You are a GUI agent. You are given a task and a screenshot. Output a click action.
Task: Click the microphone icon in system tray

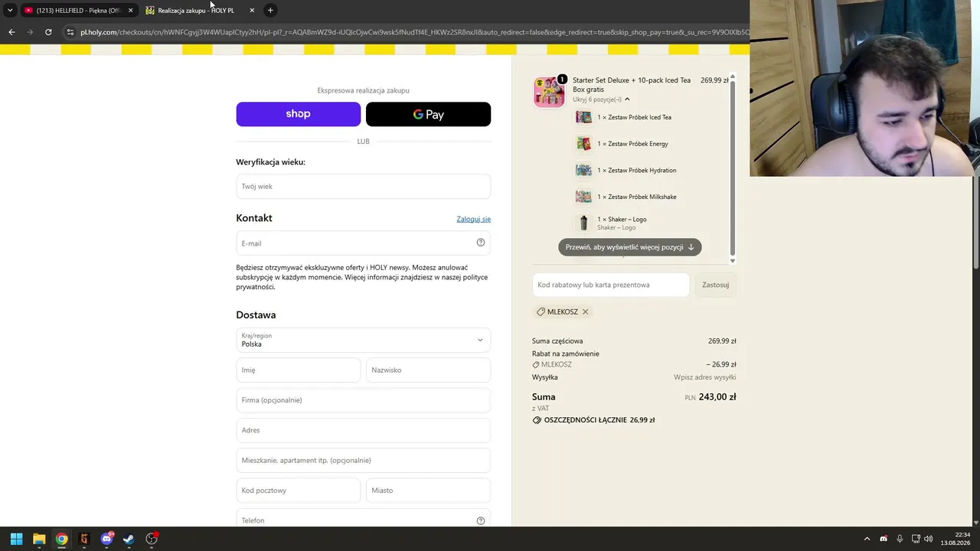coord(900,539)
